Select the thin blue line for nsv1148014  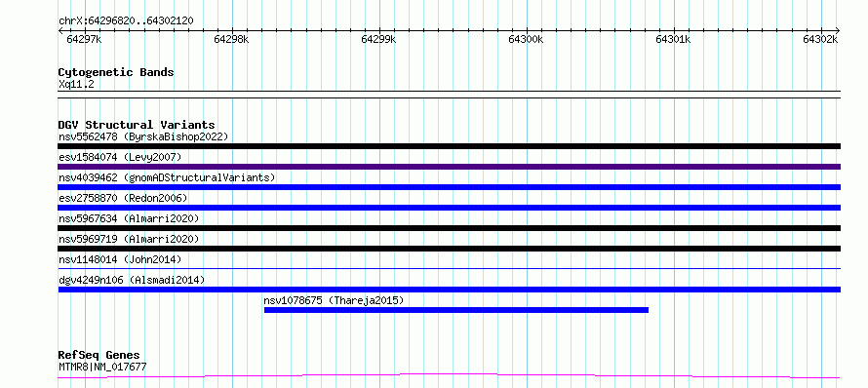click(x=449, y=269)
